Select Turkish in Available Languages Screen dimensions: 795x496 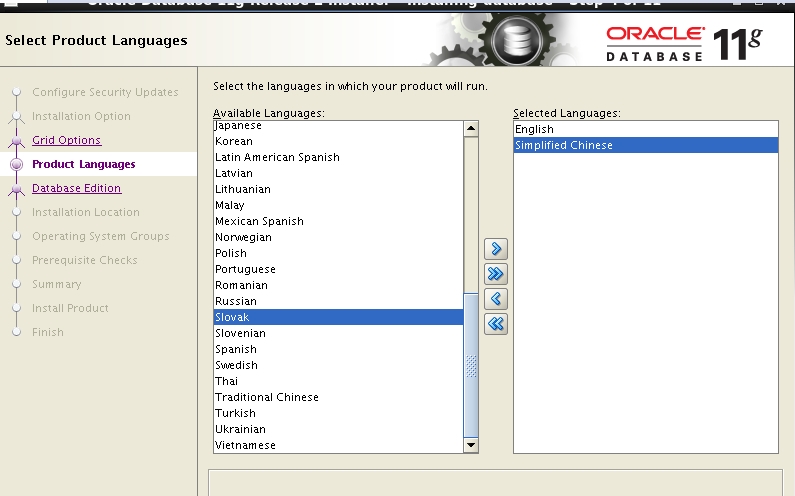tap(338, 413)
